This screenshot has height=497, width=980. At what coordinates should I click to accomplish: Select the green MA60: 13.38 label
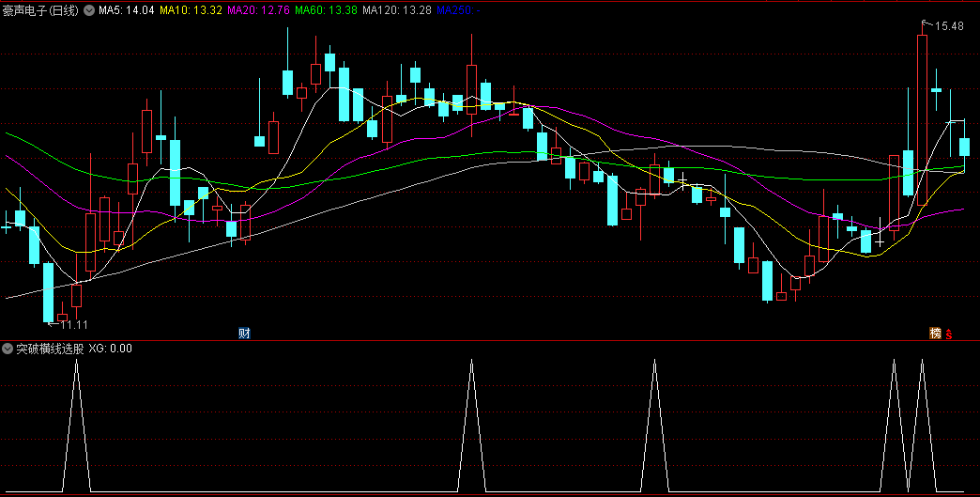326,10
